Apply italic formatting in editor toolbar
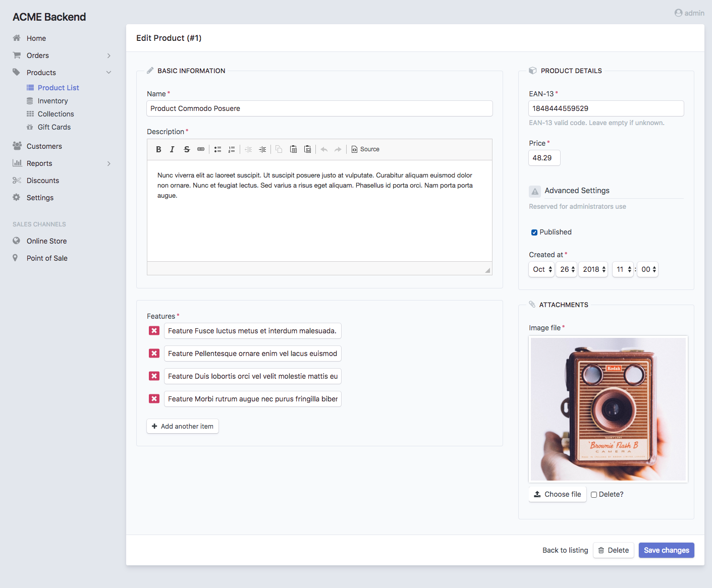The image size is (712, 588). (x=172, y=149)
